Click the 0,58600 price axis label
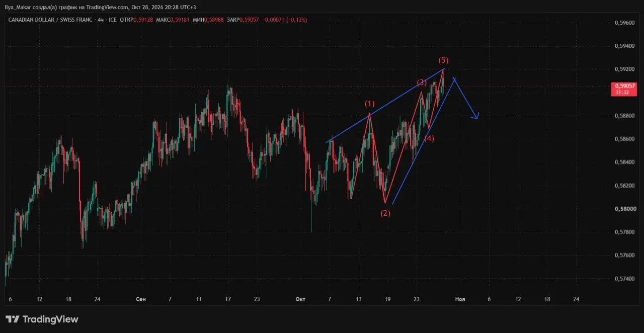Image resolution: width=644 pixels, height=333 pixels. [x=624, y=139]
